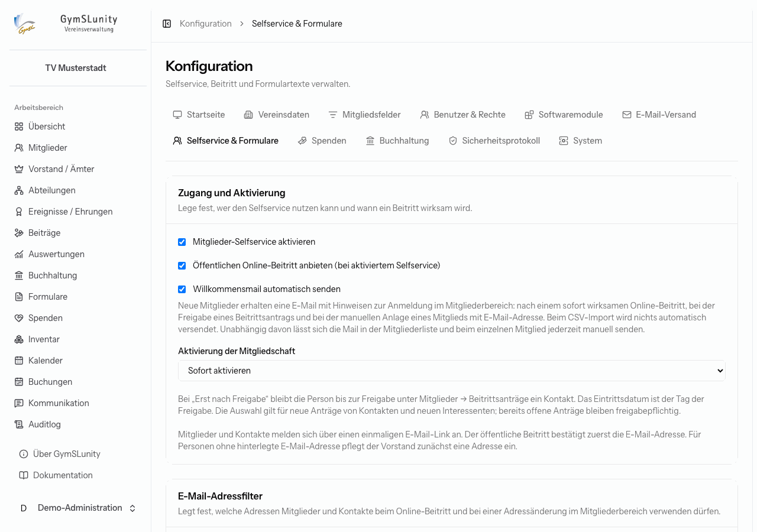
Task: Select the Buchhaltung configuration tab
Action: pos(397,141)
